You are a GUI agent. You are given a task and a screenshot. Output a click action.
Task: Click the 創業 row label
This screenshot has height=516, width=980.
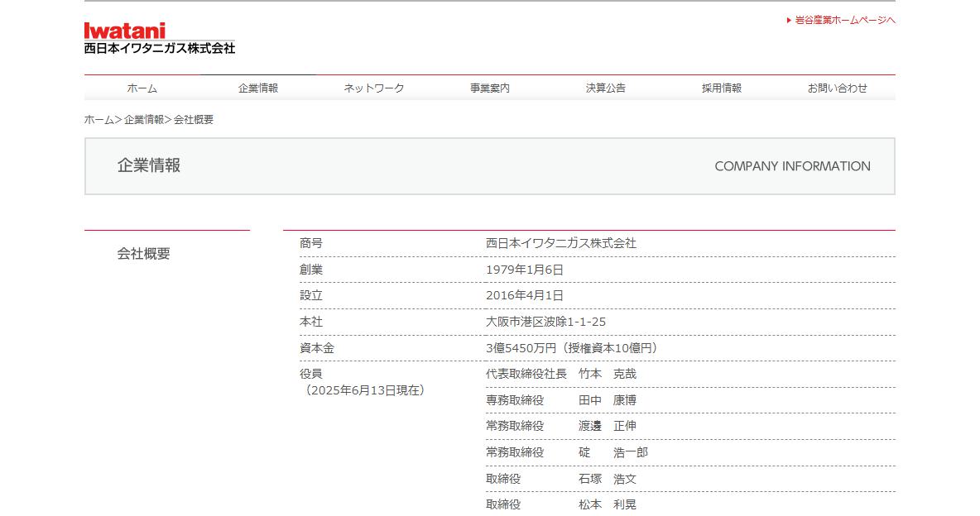point(311,270)
